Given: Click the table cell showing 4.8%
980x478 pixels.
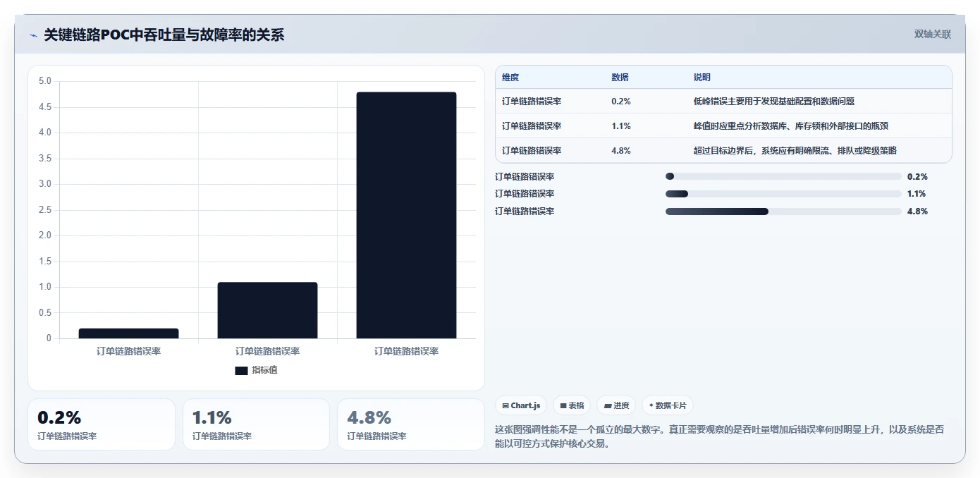Looking at the screenshot, I should [x=621, y=151].
